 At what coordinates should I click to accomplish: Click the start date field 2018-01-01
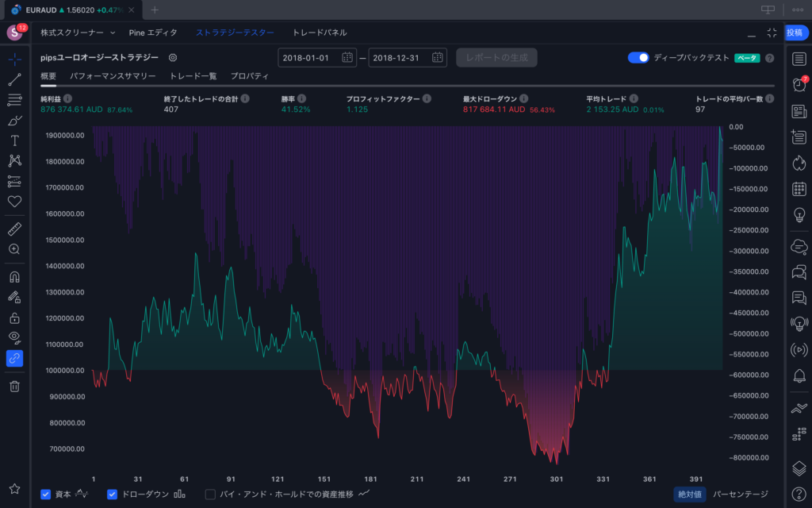tap(317, 57)
